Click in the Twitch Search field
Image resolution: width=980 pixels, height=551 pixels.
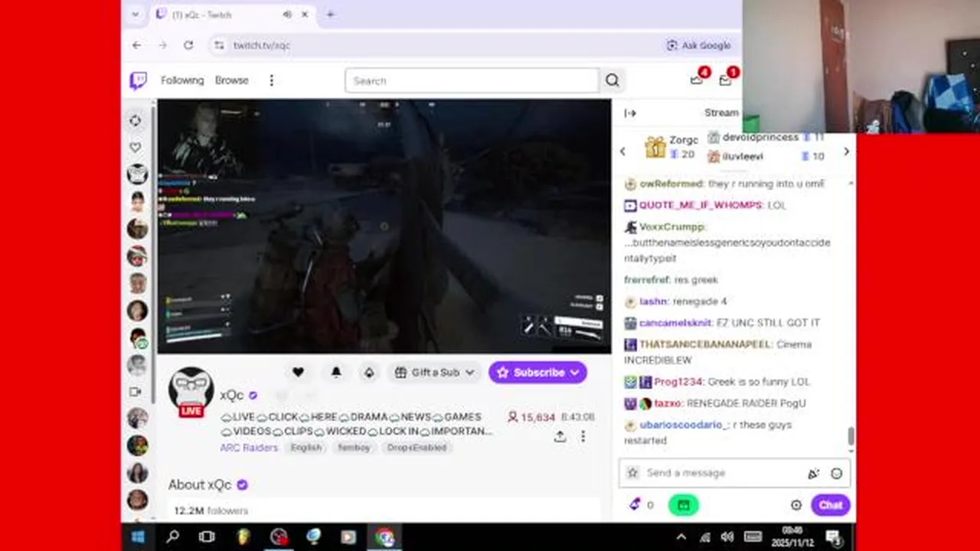[472, 80]
